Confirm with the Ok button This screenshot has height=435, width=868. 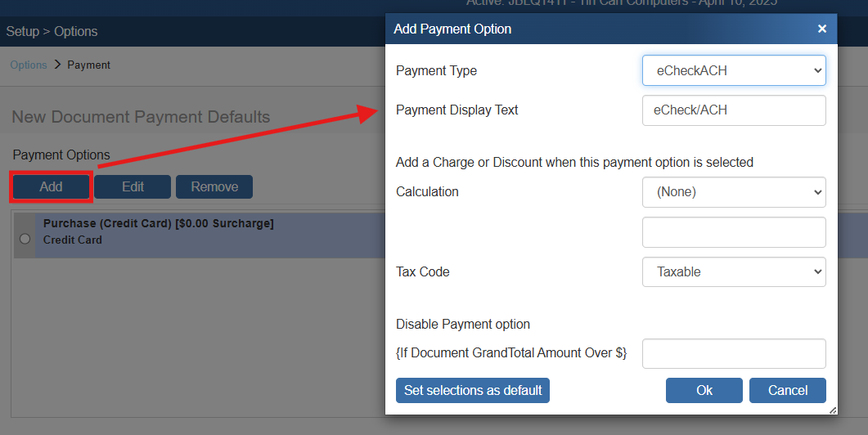[704, 391]
